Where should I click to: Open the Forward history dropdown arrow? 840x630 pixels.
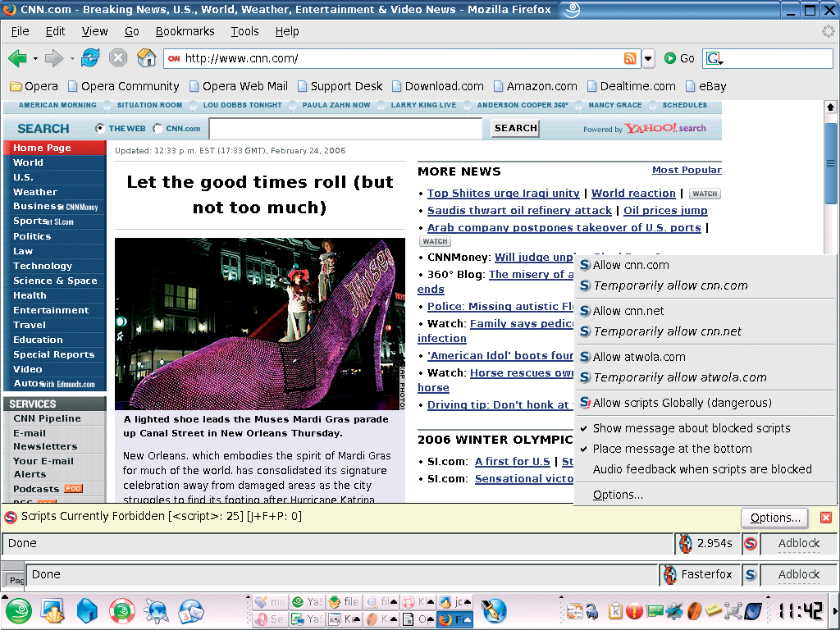(x=72, y=58)
